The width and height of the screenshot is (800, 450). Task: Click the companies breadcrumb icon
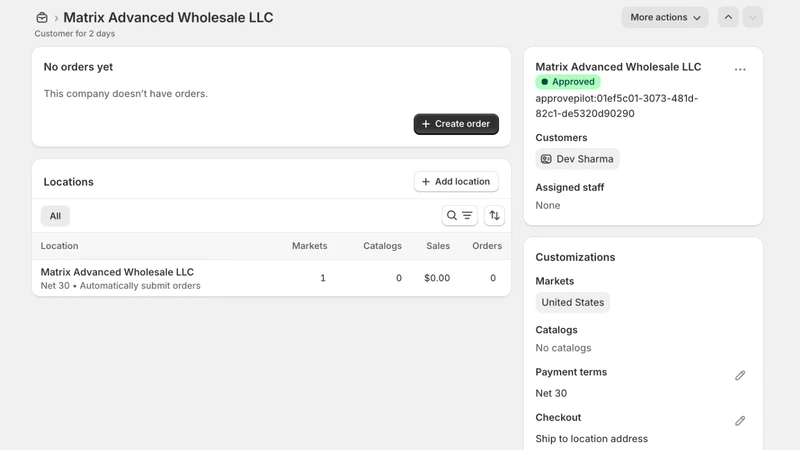[42, 18]
